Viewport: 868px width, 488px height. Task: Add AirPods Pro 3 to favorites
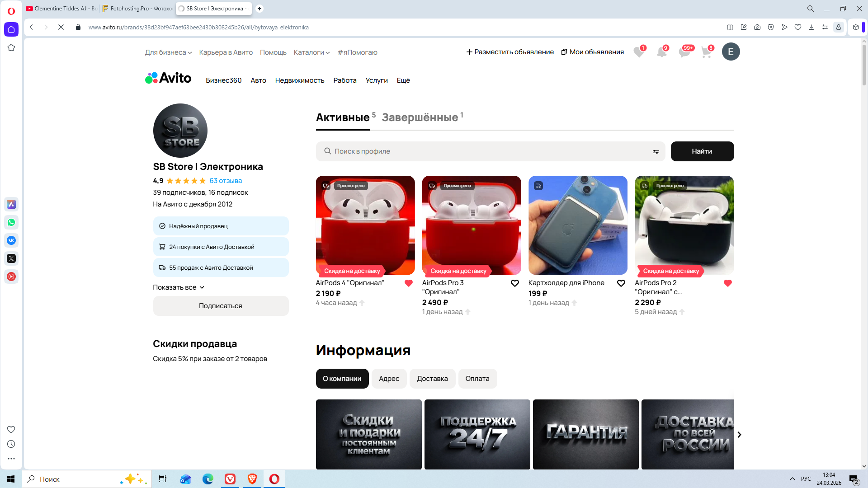point(514,283)
